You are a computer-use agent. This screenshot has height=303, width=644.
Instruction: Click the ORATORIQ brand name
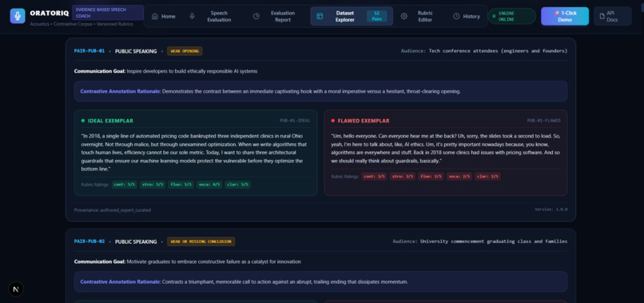point(50,13)
